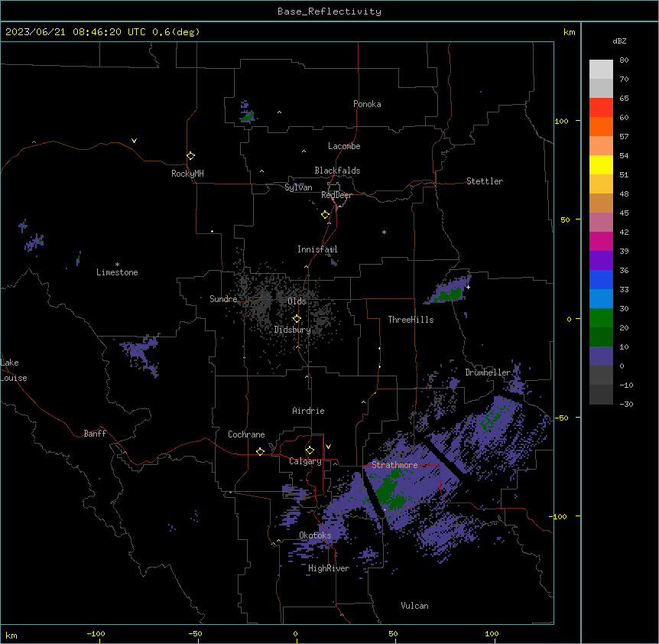Select the RedDeer label
The image size is (659, 644).
point(336,195)
